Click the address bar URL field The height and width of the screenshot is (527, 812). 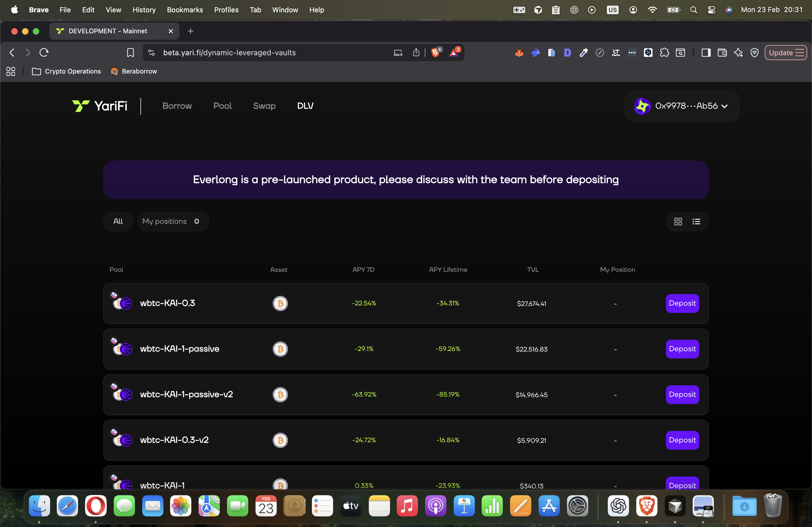(x=229, y=53)
